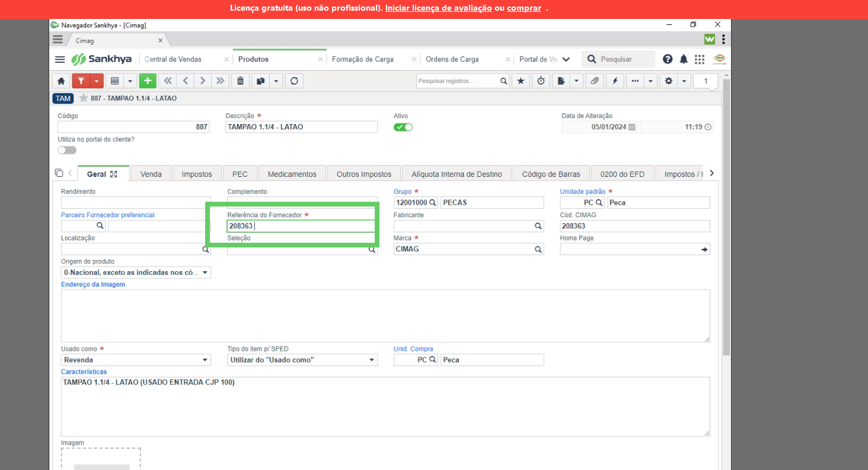Expand the more options dropdown arrow
The width and height of the screenshot is (868, 470).
(x=651, y=81)
